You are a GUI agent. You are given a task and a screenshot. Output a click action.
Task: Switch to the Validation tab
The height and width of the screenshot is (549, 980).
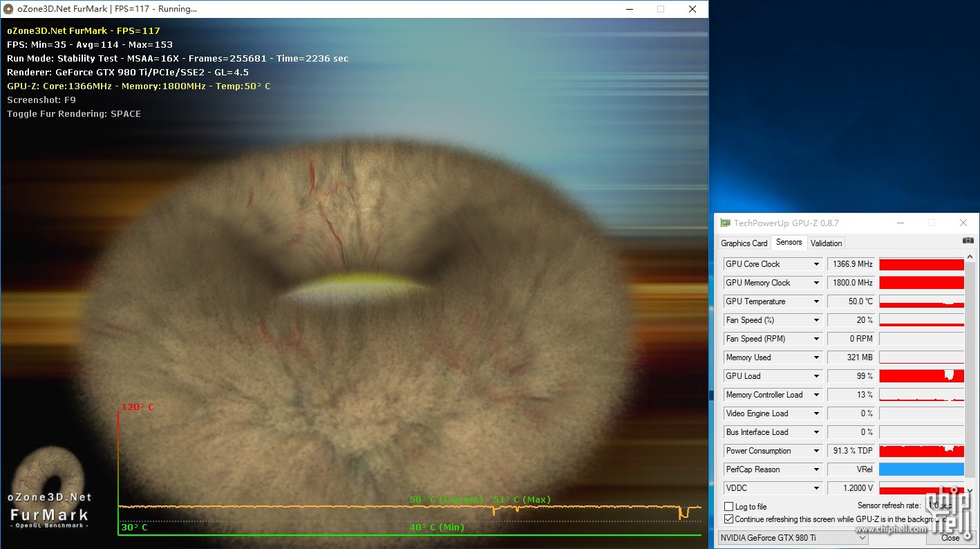coord(826,243)
